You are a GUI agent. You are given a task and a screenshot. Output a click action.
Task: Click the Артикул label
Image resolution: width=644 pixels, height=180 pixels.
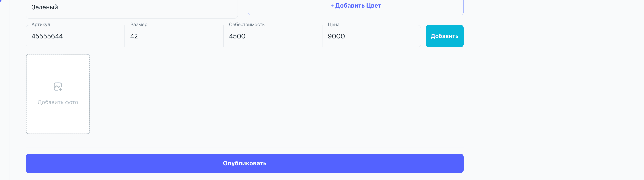(41, 24)
